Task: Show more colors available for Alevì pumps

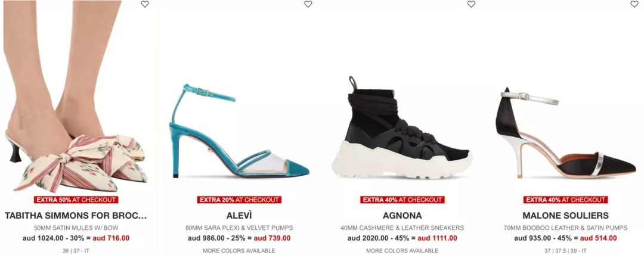Action: click(x=239, y=250)
